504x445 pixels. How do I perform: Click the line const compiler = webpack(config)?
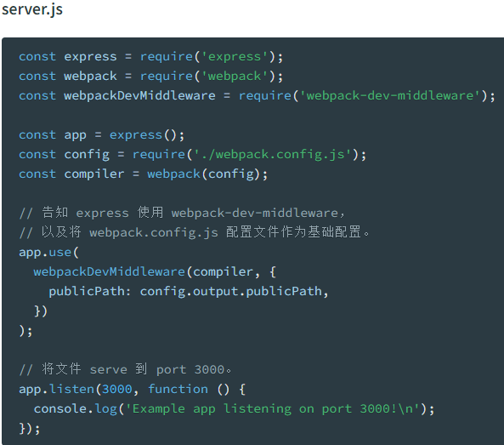coord(143,174)
